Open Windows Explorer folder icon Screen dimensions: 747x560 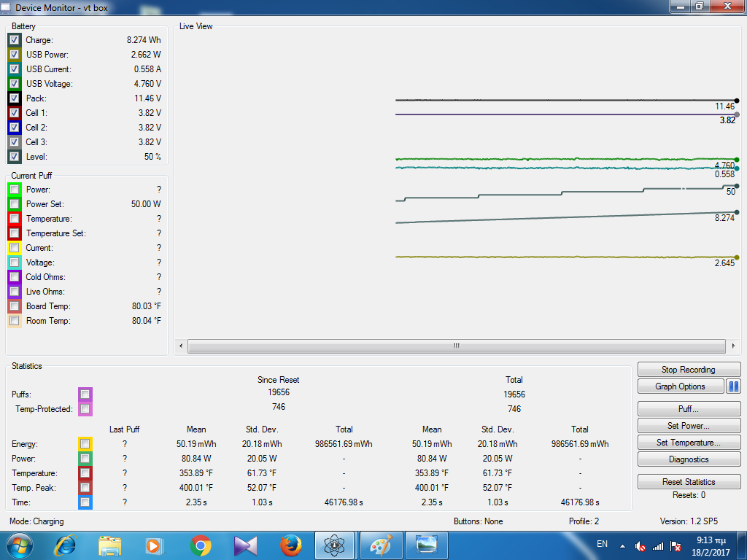(x=110, y=545)
